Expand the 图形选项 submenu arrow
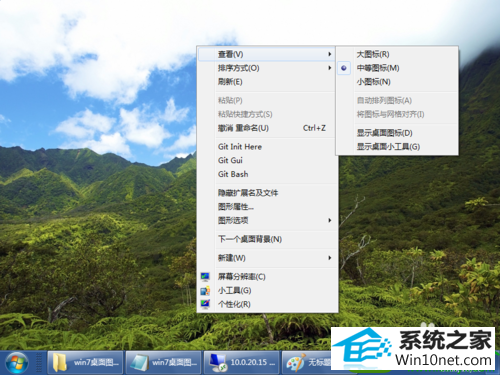 (329, 220)
